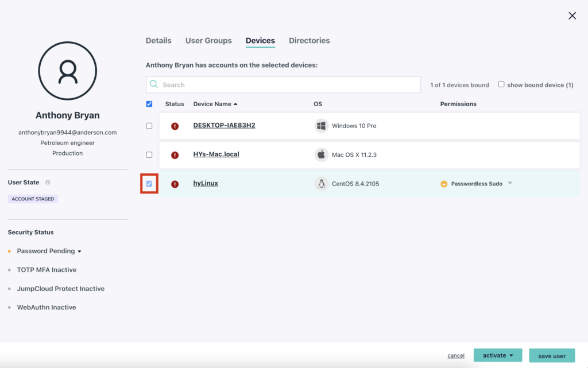Click the device Search input field
The height and width of the screenshot is (368, 588).
[287, 85]
